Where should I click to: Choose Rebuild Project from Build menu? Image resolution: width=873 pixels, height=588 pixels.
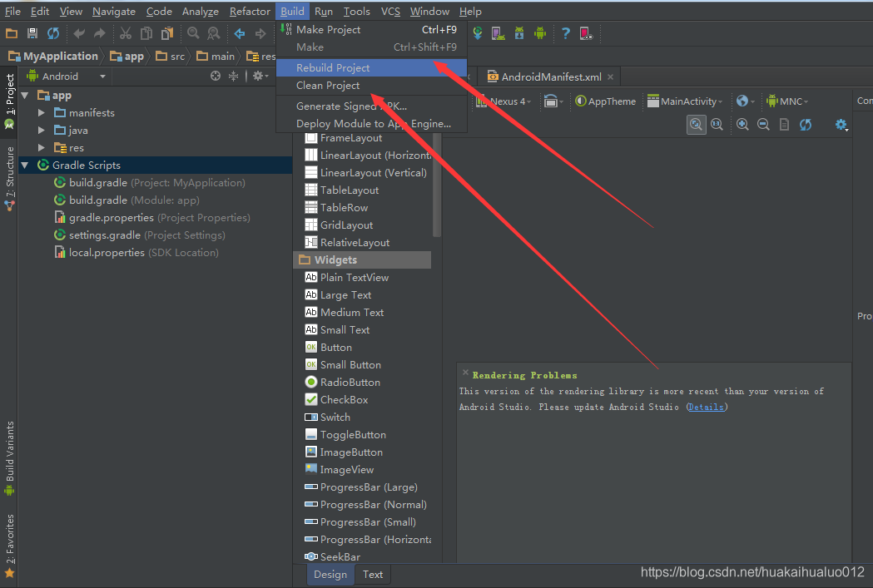371,68
